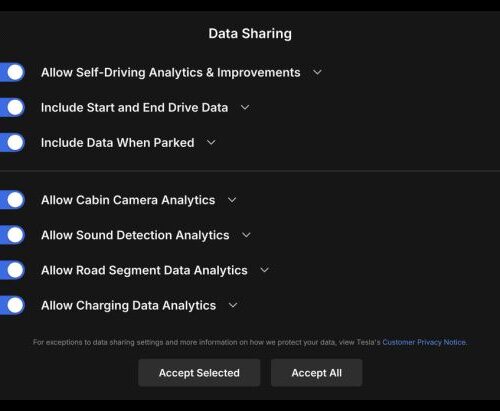Toggle Allow Road Segment Data Analytics
The image size is (500, 411).
[12, 270]
